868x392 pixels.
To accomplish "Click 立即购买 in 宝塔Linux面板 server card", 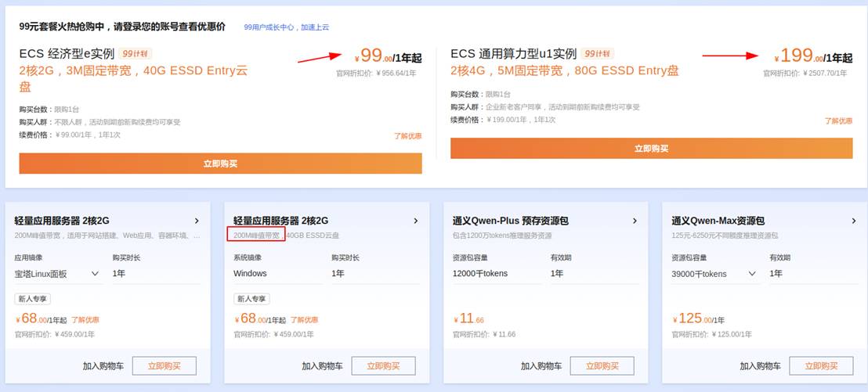I will click(165, 366).
